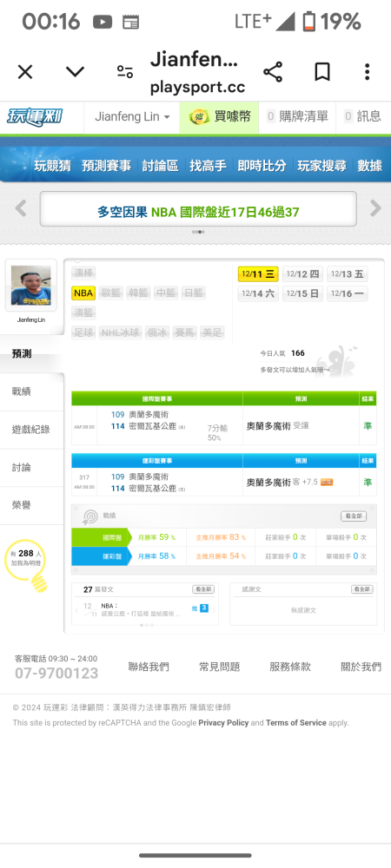The image size is (391, 868).
Task: Open 看全部 for the 27 篇發文 posts
Action: (x=203, y=589)
